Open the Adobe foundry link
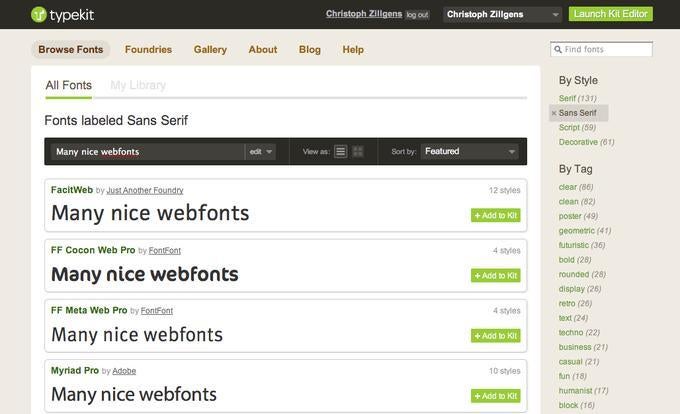680x414 pixels. coord(124,371)
